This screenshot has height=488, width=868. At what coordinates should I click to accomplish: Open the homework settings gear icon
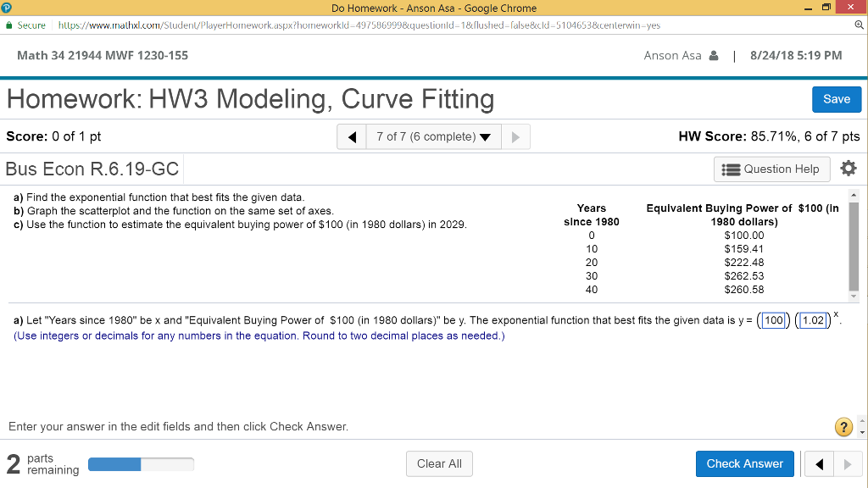848,169
